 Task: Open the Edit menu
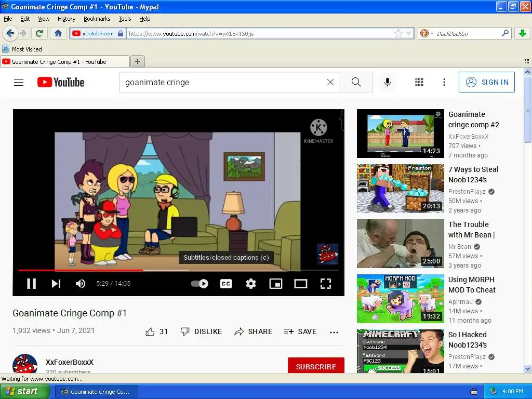[x=25, y=19]
